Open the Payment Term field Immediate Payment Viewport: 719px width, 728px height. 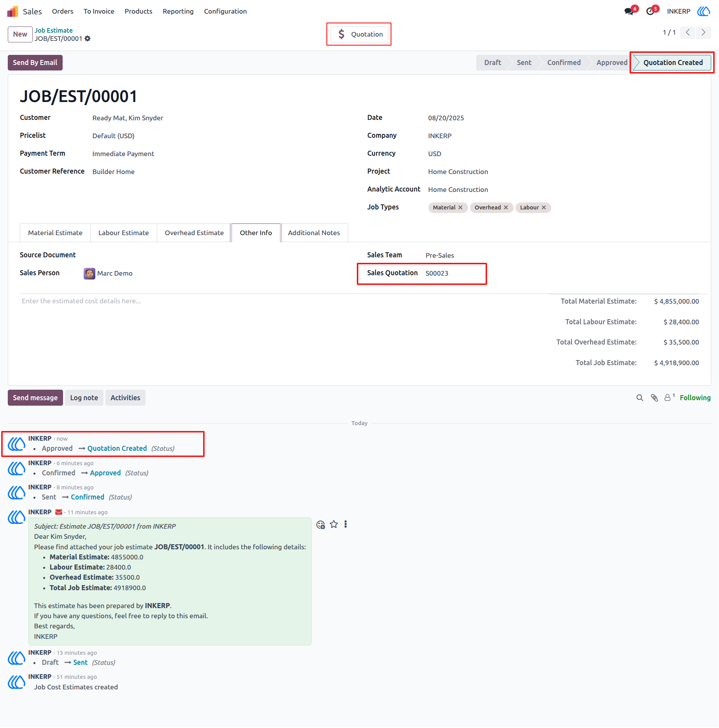coord(123,154)
